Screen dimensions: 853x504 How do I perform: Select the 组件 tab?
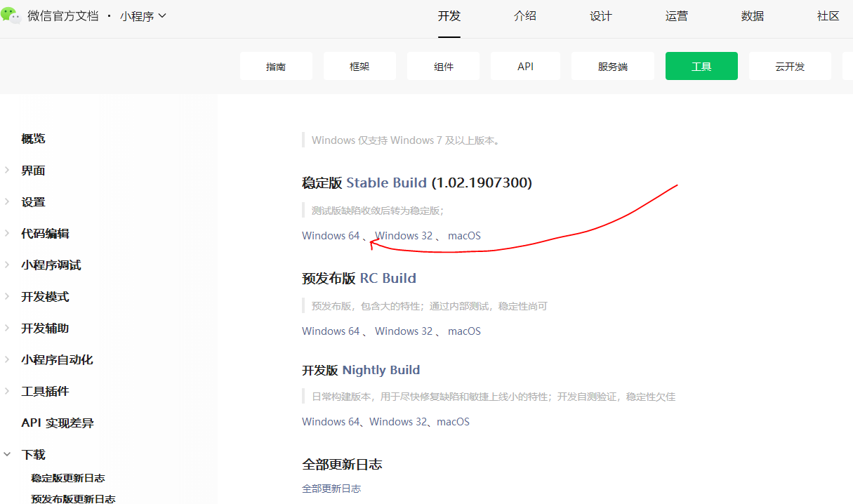pyautogui.click(x=443, y=65)
